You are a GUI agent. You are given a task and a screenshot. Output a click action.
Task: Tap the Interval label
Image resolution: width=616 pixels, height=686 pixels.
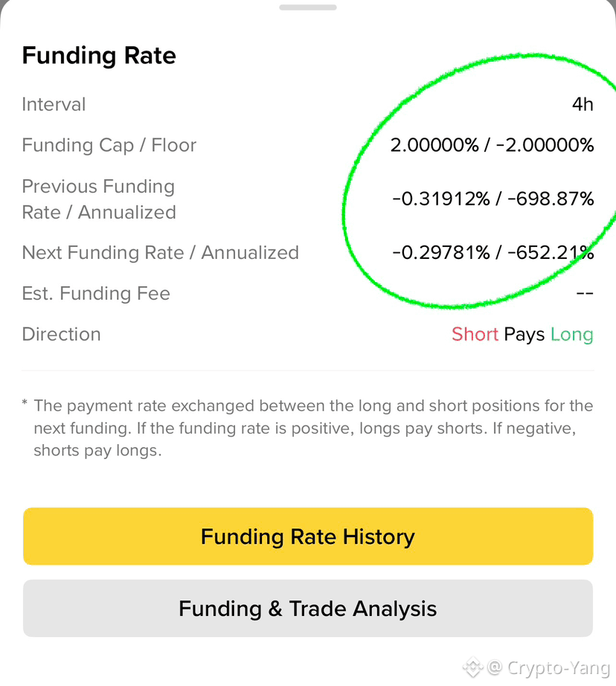(x=54, y=105)
